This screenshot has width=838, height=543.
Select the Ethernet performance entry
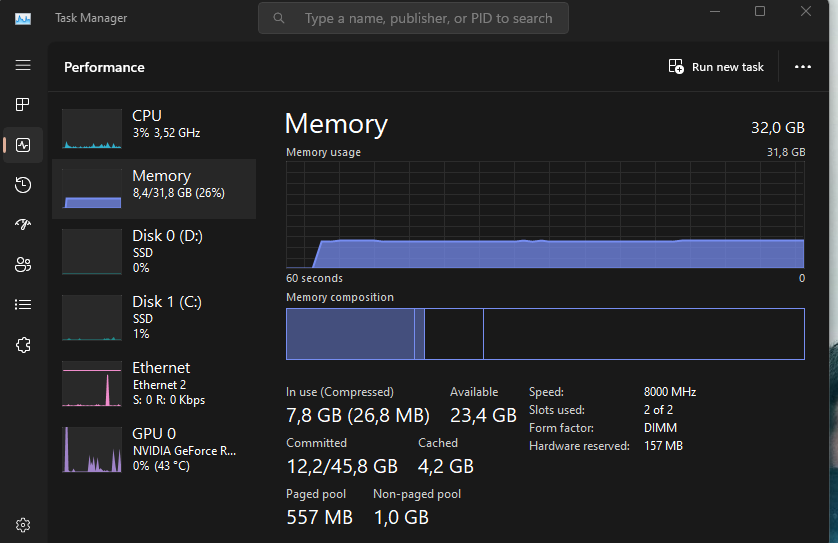154,383
